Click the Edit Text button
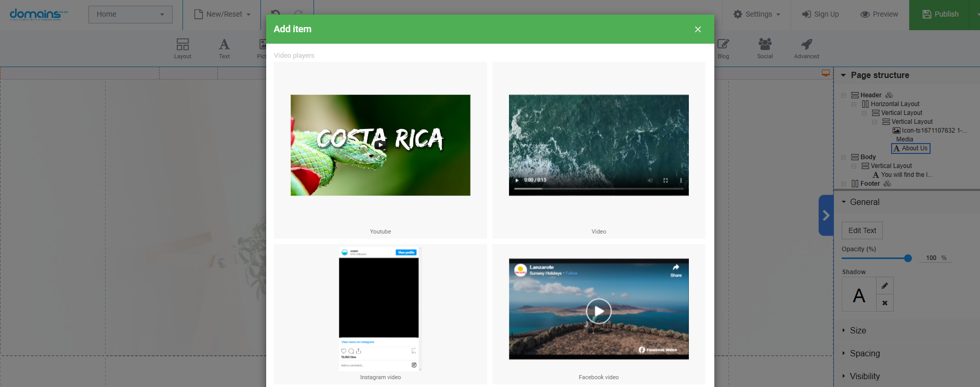The width and height of the screenshot is (980, 387). pos(862,230)
